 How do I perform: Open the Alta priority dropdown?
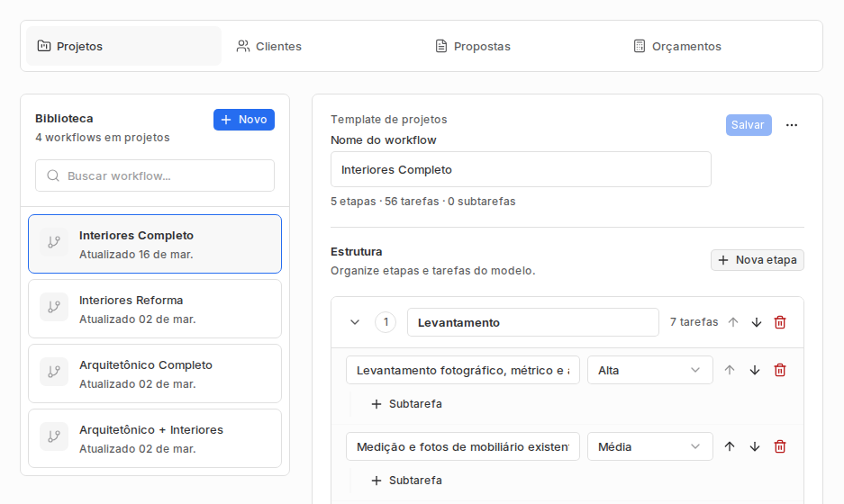click(x=649, y=370)
